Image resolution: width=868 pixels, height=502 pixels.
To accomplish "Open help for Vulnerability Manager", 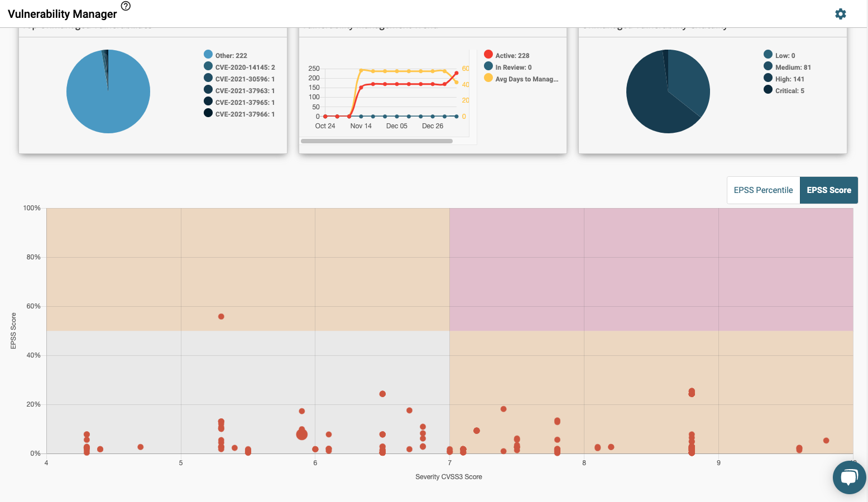I will pyautogui.click(x=126, y=6).
